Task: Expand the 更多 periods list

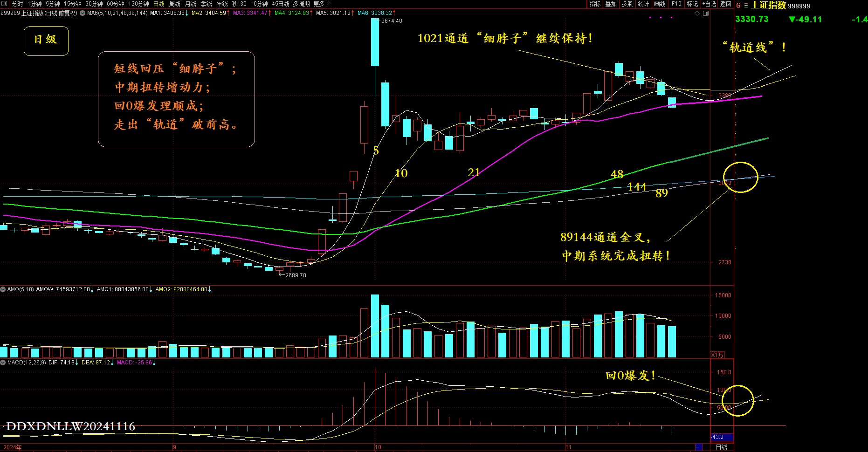Action: tap(321, 4)
